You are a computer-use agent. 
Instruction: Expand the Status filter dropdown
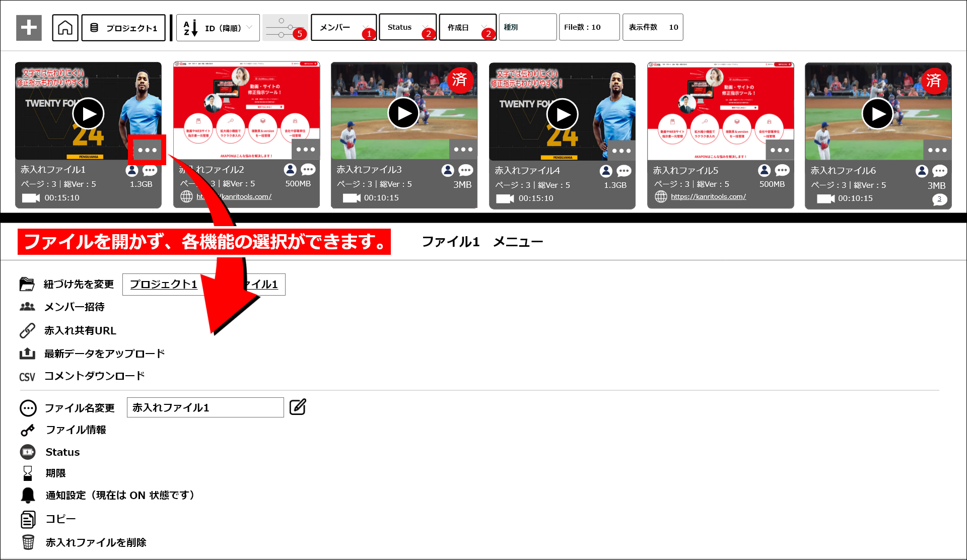407,27
